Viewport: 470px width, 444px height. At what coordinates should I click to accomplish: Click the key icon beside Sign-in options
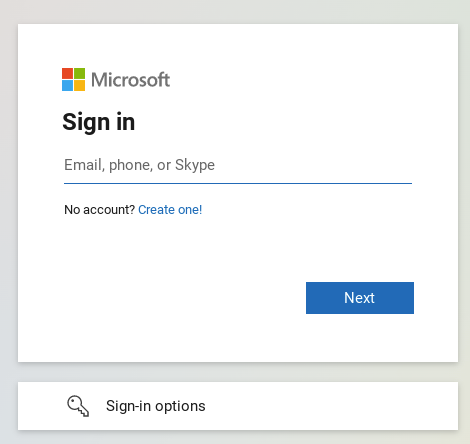click(x=78, y=406)
